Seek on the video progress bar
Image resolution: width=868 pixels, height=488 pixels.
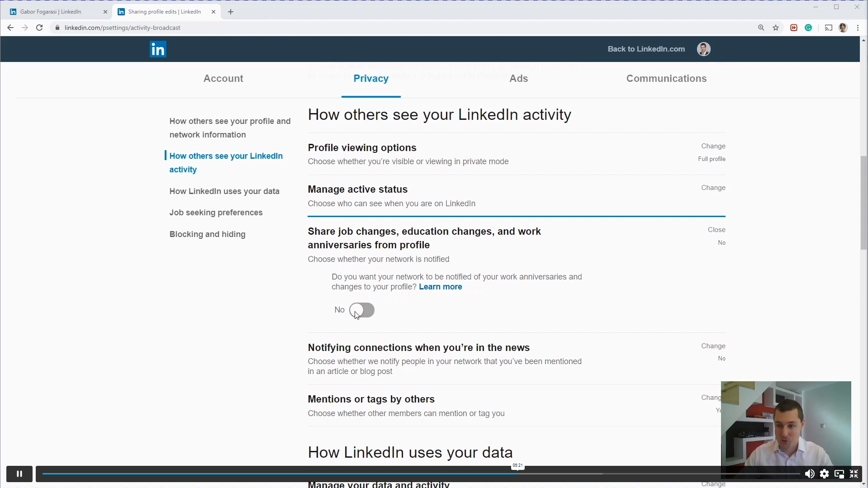[x=317, y=474]
